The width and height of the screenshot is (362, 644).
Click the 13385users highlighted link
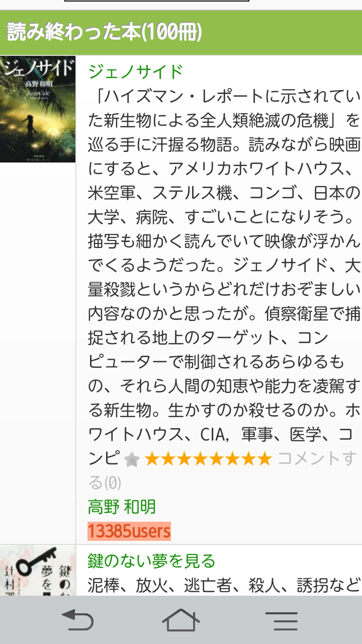129,531
